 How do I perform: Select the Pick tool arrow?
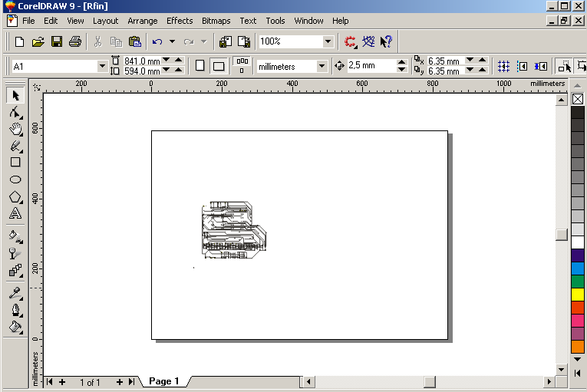(x=15, y=96)
